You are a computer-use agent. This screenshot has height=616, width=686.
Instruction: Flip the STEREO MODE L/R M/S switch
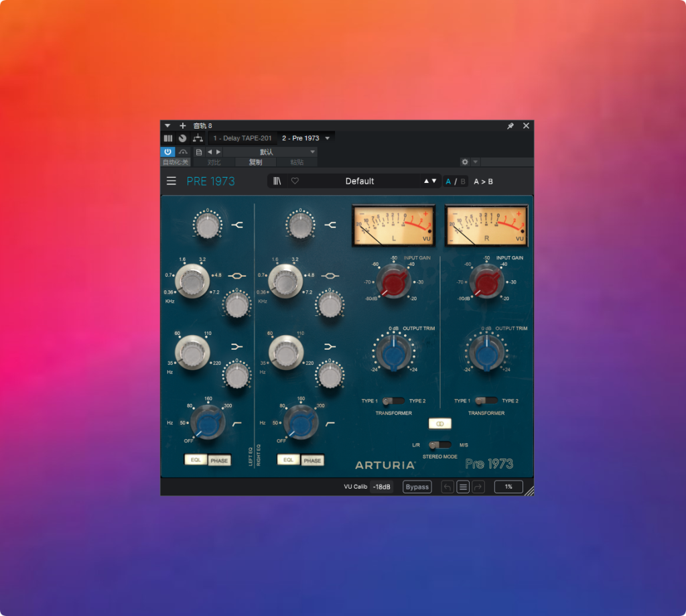(x=439, y=445)
